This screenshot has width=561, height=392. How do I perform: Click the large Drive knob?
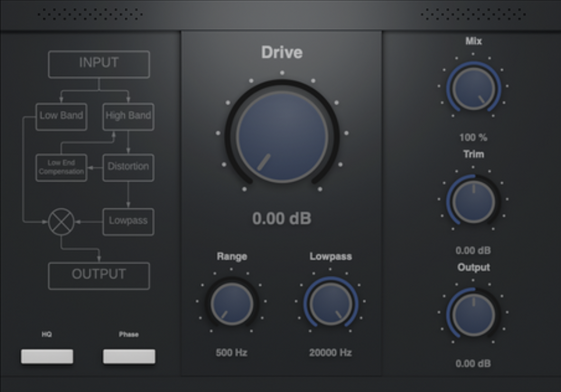282,137
